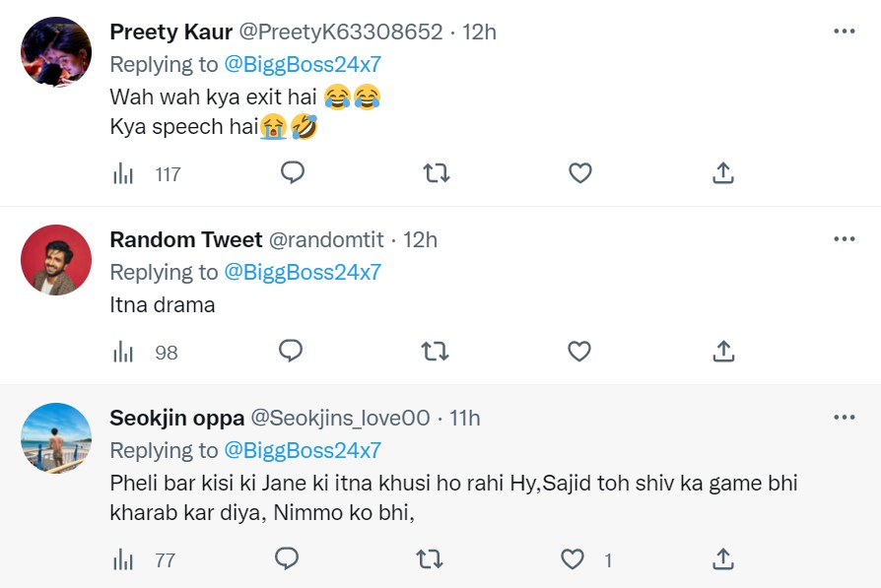Viewport: 881px width, 588px height.
Task: Reply to the 'Itna drama' tweet
Action: click(x=290, y=351)
